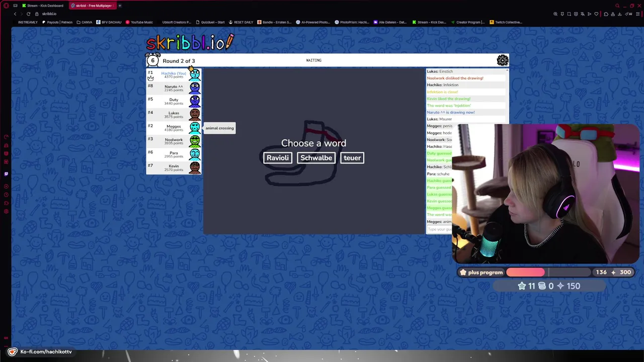Choose the word teuer

point(352,158)
